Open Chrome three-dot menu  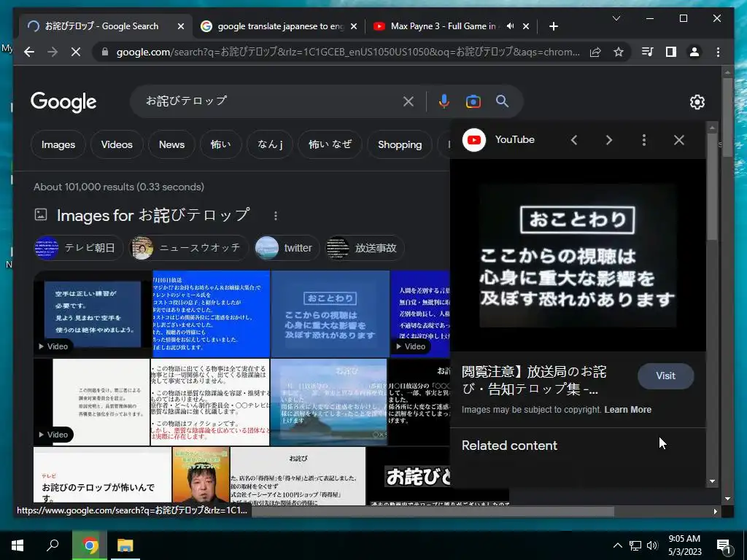coord(718,52)
